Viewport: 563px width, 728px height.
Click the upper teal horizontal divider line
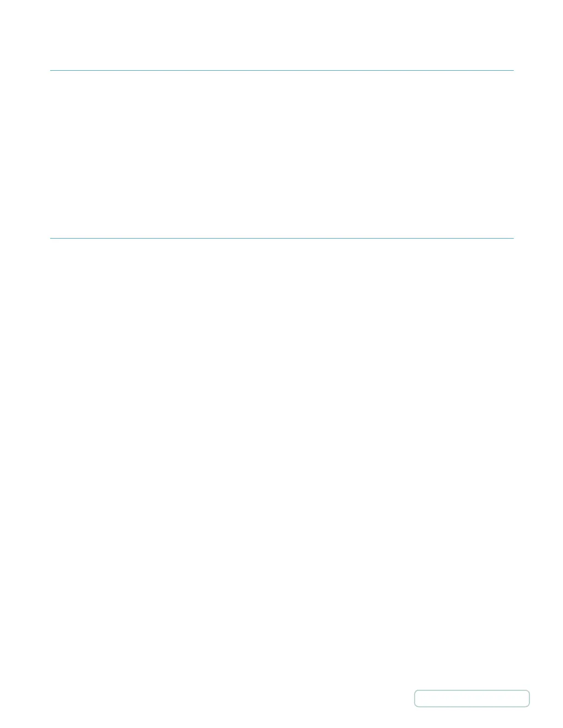[x=281, y=70]
